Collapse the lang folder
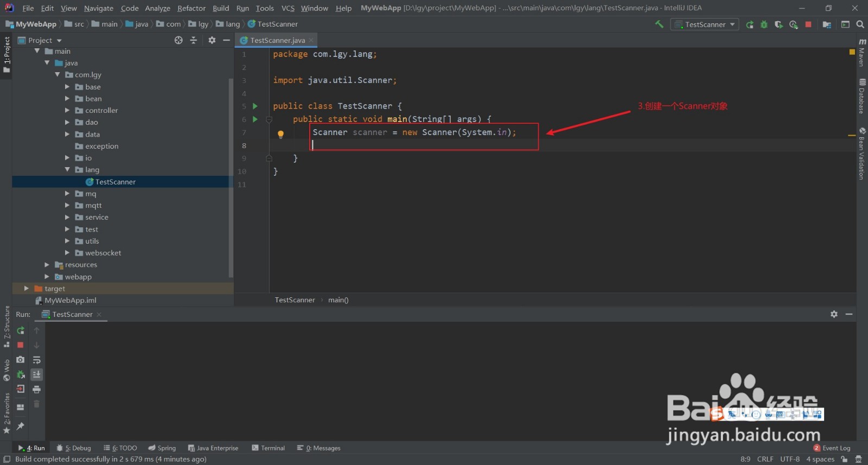The height and width of the screenshot is (465, 868). coord(67,170)
